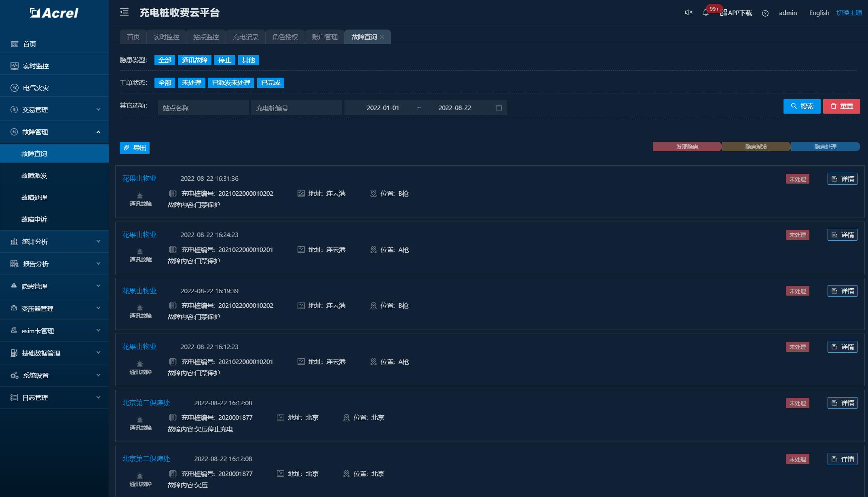Switch to the 充电记录 tab
868x497 pixels.
245,37
